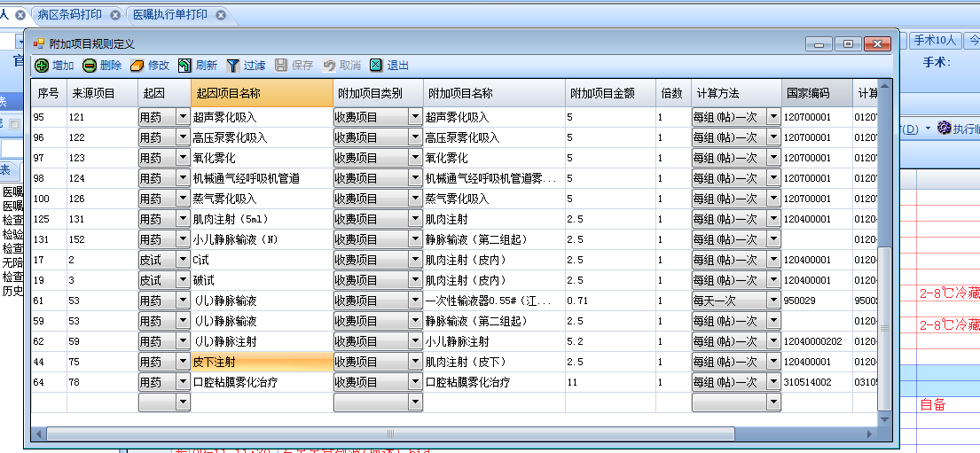Click the amount cell 11
Image resolution: width=980 pixels, height=453 pixels.
pyautogui.click(x=610, y=382)
